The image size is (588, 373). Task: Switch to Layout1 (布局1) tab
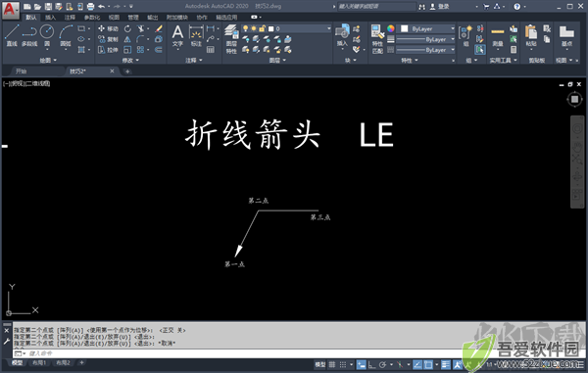[39, 362]
